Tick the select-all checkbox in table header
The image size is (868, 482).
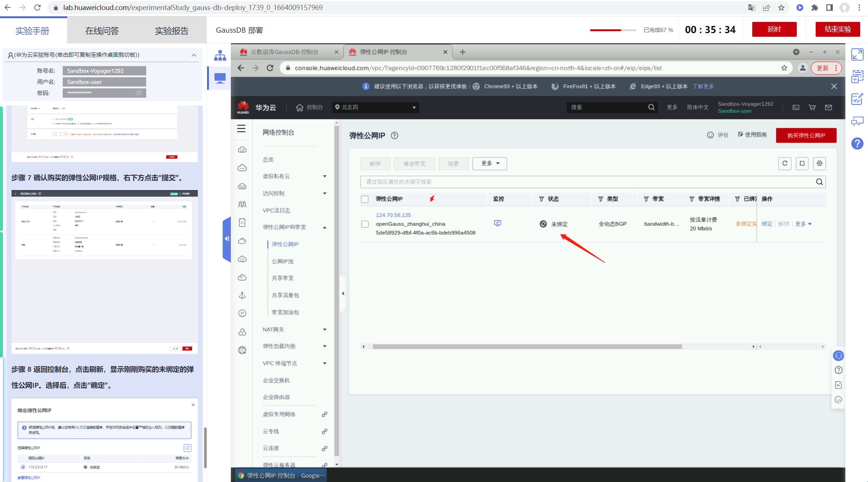(365, 199)
